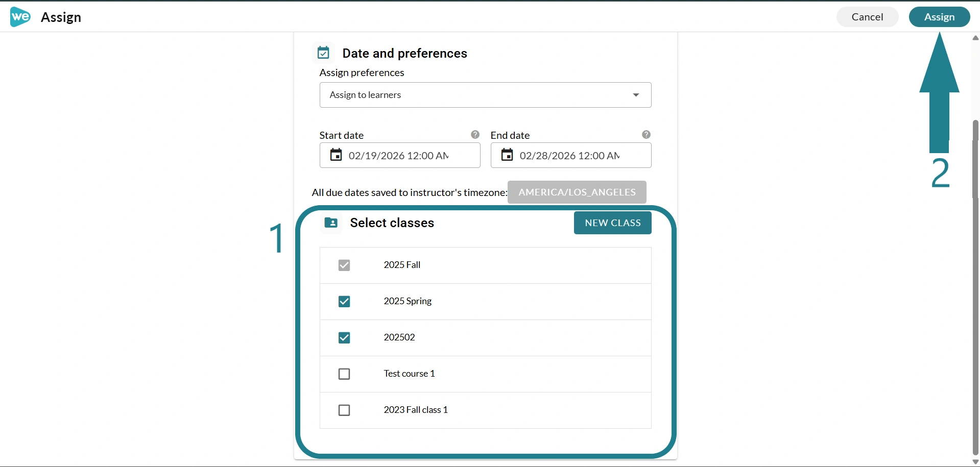This screenshot has height=467, width=980.
Task: Open the Start date calendar picker icon
Action: [336, 155]
